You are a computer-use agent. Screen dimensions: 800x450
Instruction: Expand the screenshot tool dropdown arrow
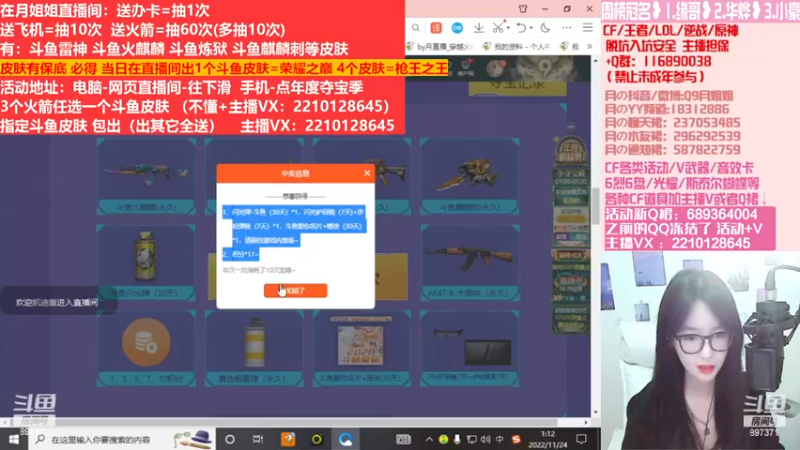click(x=508, y=28)
